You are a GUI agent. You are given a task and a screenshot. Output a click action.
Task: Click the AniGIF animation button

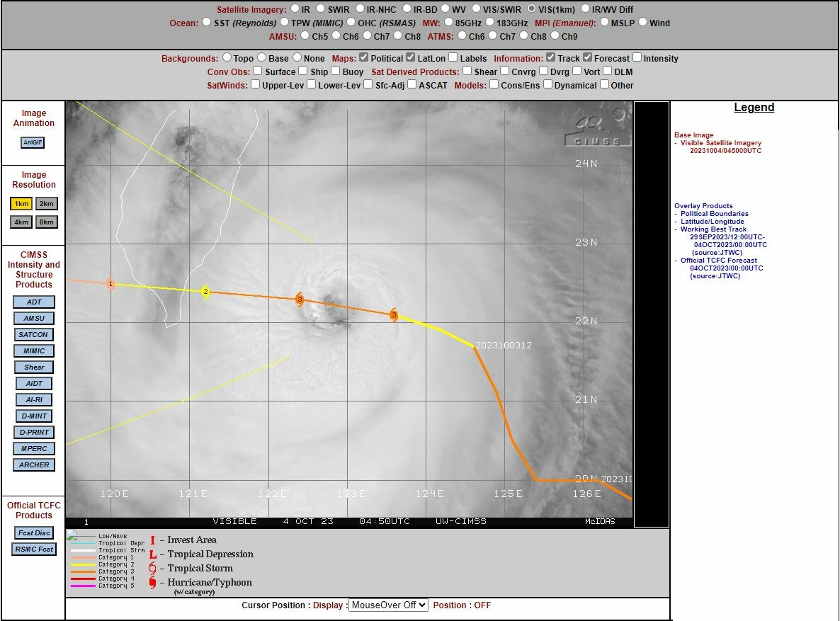pos(33,142)
